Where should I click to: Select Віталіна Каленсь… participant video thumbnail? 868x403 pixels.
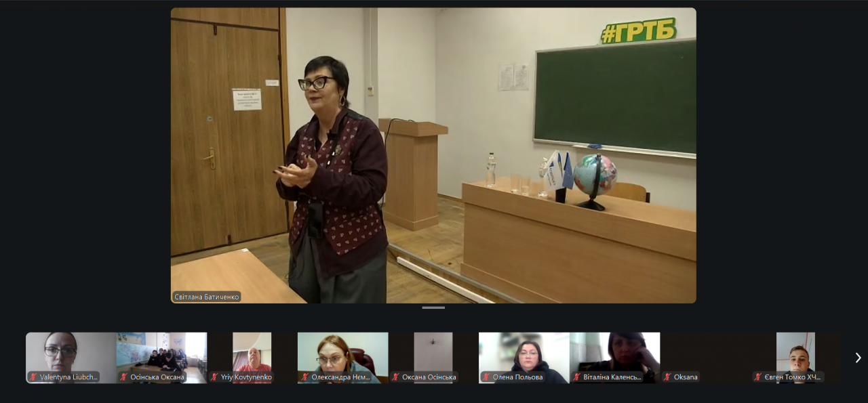(614, 351)
